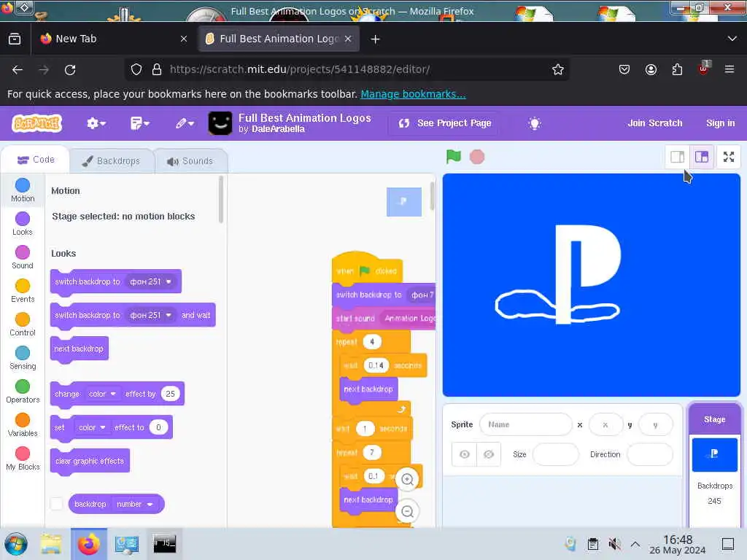
Task: Show hidden tray icons
Action: point(635,544)
